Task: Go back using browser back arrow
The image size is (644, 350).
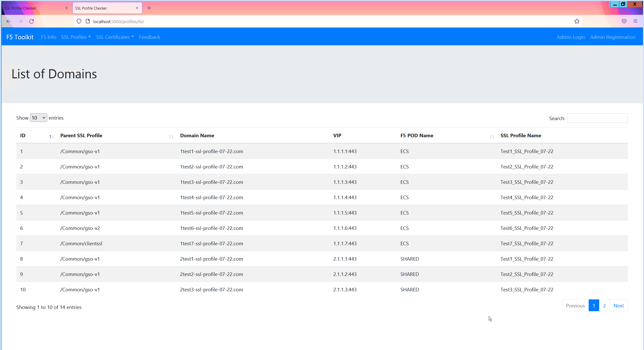Action: click(9, 21)
